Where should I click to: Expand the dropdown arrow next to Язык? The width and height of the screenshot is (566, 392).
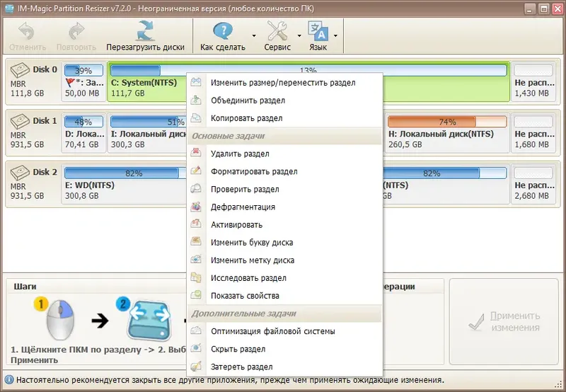click(x=335, y=36)
